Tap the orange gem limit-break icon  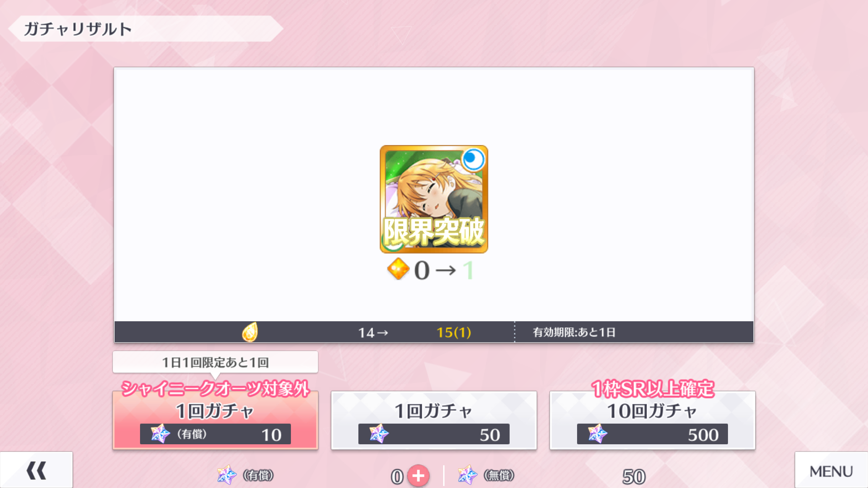pyautogui.click(x=398, y=269)
